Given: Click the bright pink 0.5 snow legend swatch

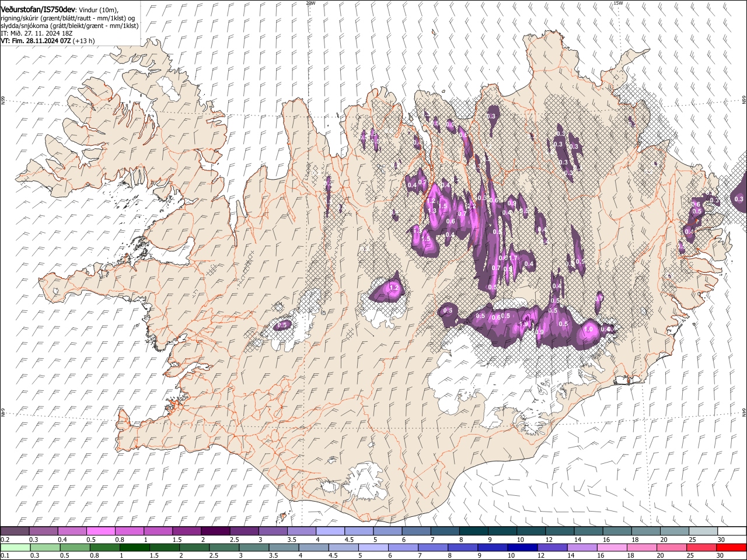Looking at the screenshot, I should pos(101,531).
